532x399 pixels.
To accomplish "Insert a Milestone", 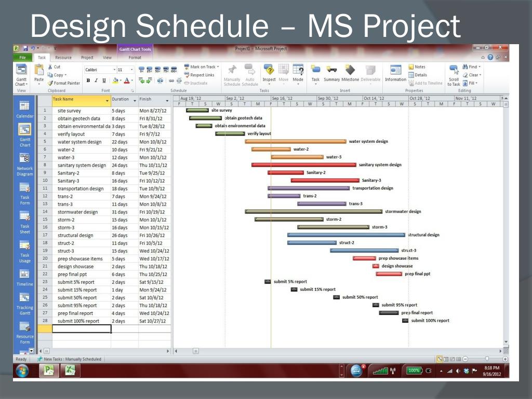I will click(350, 73).
